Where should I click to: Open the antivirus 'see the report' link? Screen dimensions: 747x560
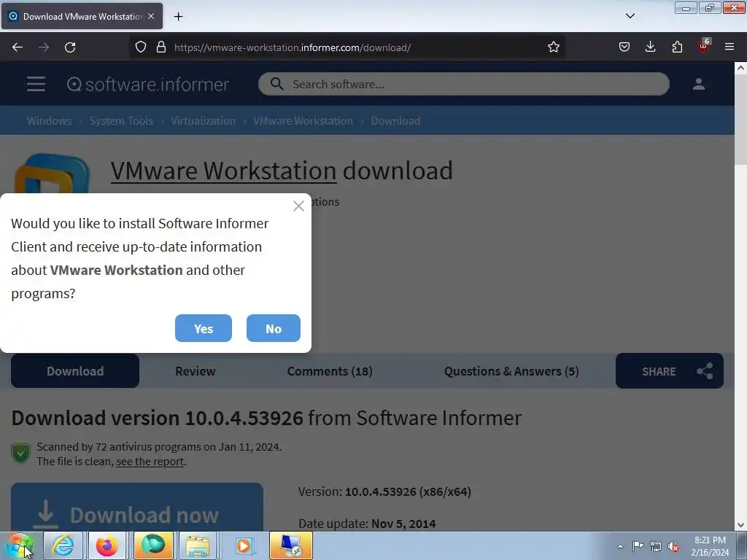pos(150,462)
